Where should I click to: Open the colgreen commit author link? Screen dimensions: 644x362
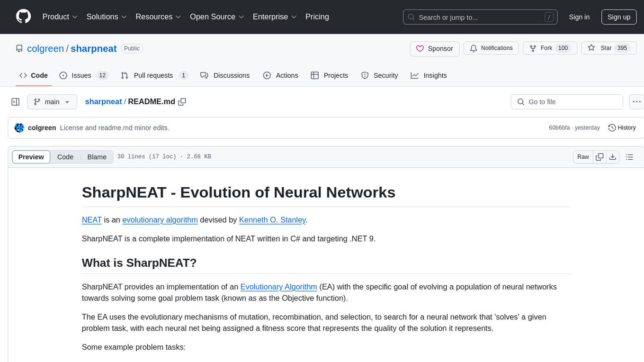[42, 127]
